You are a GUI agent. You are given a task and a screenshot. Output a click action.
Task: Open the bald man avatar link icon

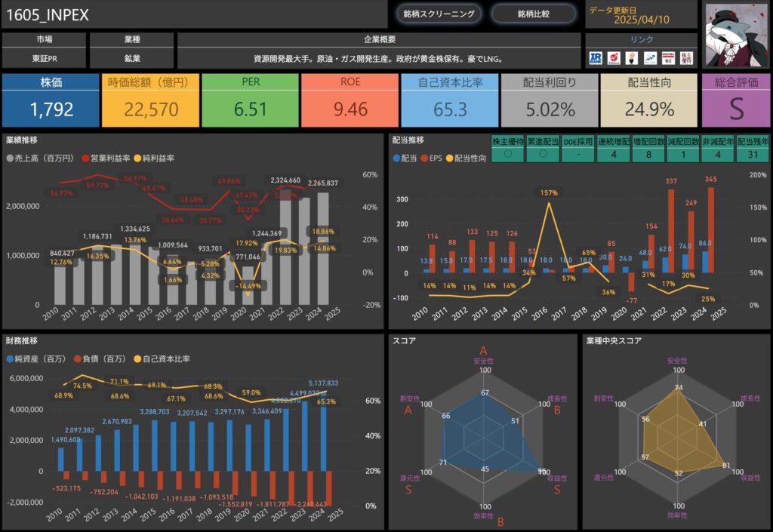coord(632,58)
